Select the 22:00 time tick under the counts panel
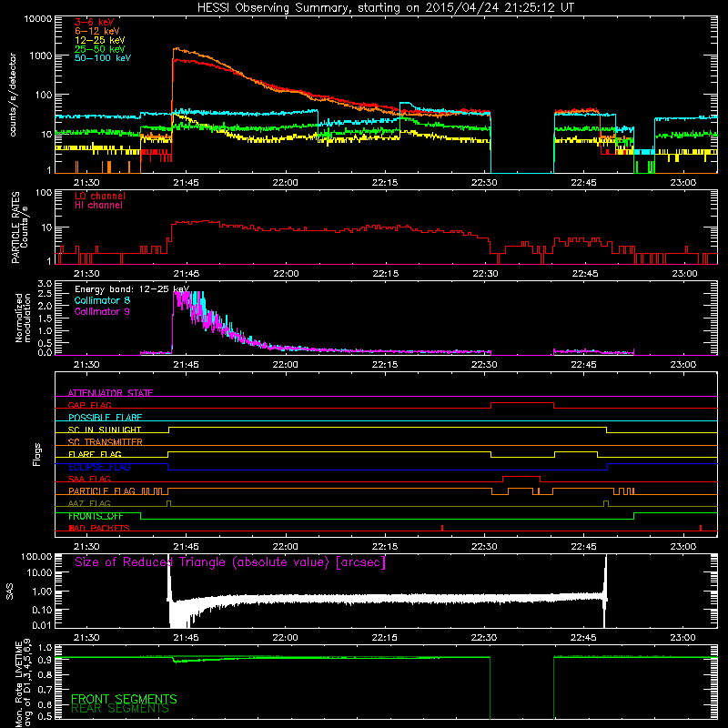The width and height of the screenshot is (728, 728). pyautogui.click(x=285, y=183)
